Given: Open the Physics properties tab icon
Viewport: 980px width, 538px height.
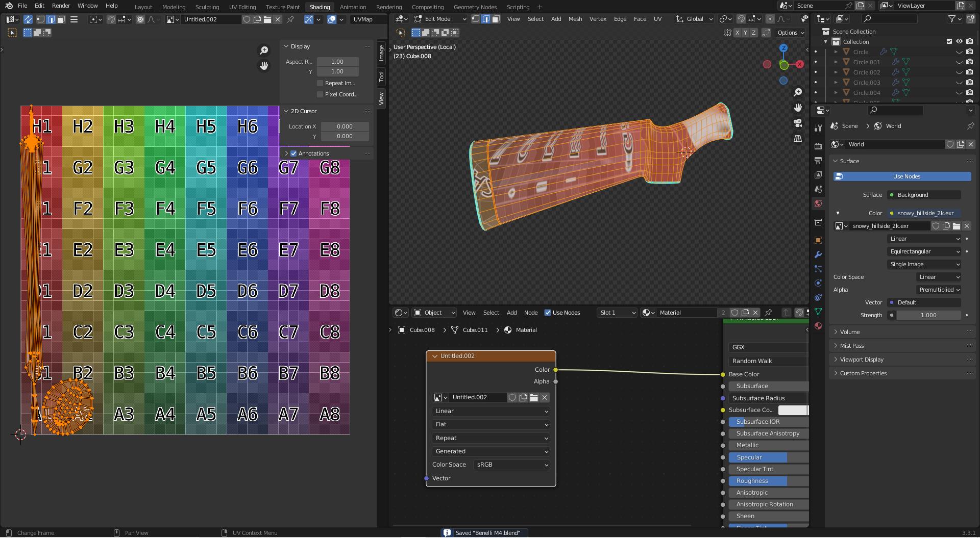Looking at the screenshot, I should point(818,283).
